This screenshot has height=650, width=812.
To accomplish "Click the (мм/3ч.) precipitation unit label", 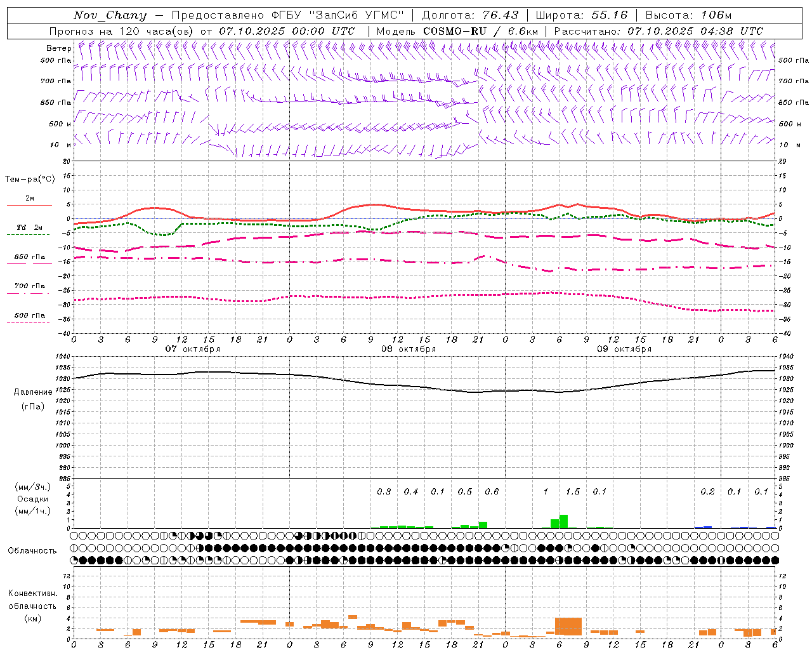I will pos(33,487).
